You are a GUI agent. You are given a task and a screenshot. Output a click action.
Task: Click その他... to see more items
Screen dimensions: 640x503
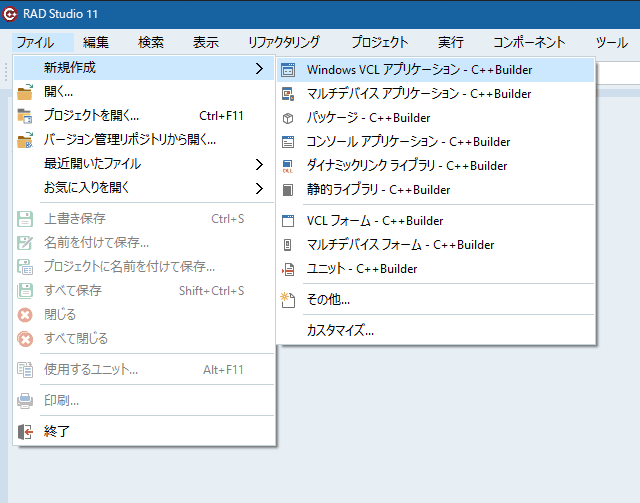[x=328, y=299]
